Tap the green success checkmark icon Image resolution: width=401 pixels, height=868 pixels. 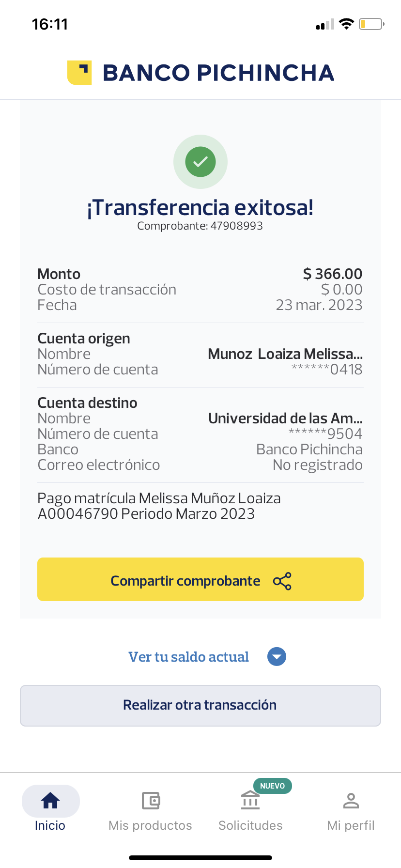point(200,162)
